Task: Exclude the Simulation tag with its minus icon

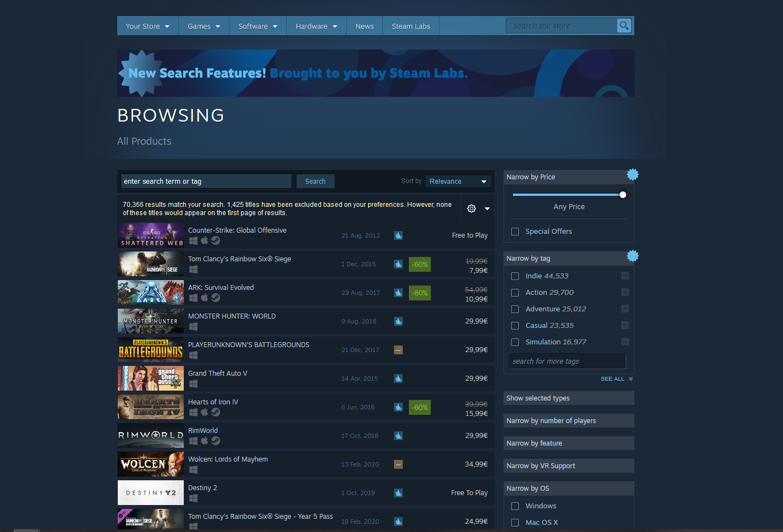Action: coord(625,342)
